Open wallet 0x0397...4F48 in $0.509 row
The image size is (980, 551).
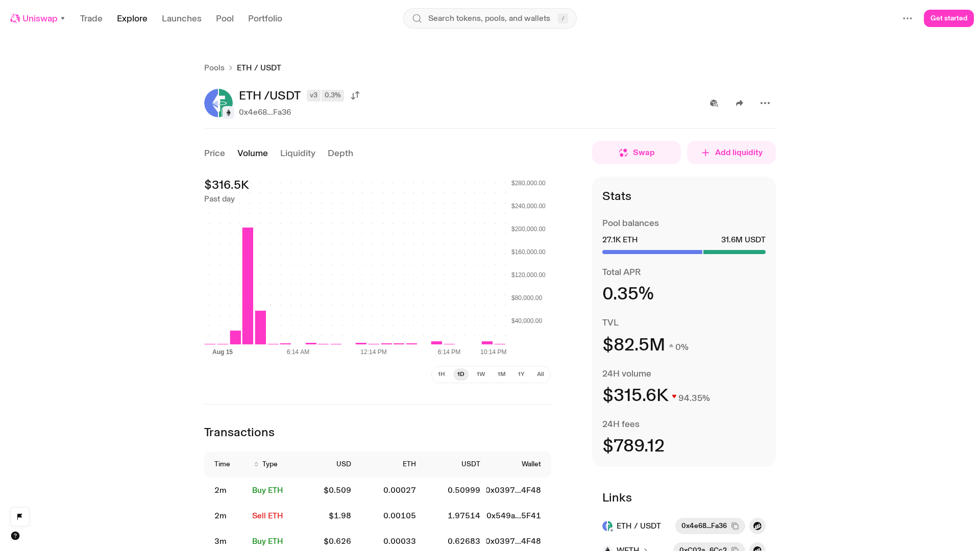(x=513, y=490)
